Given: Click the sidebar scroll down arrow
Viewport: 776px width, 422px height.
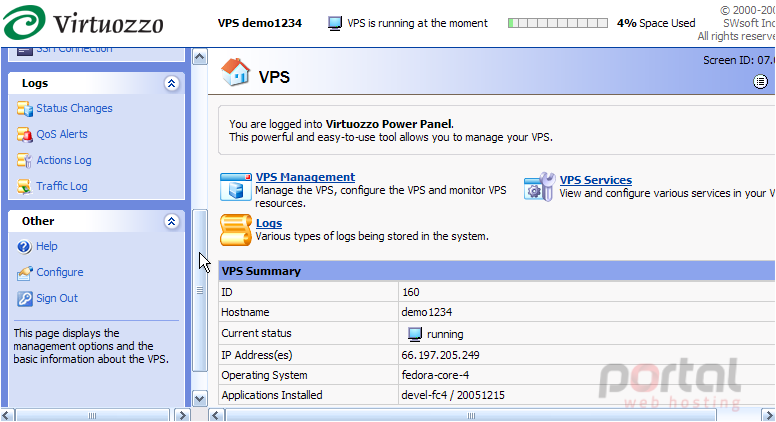Looking at the screenshot, I should coord(199,399).
